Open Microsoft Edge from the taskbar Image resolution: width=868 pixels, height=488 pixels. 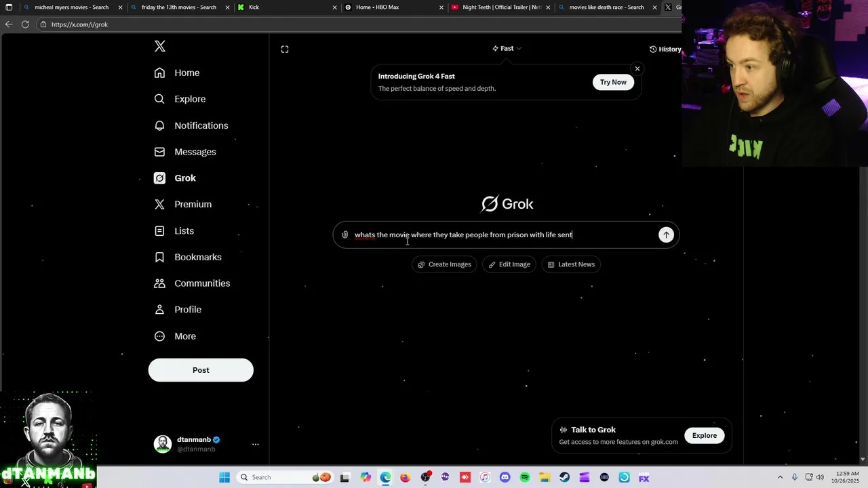[385, 477]
